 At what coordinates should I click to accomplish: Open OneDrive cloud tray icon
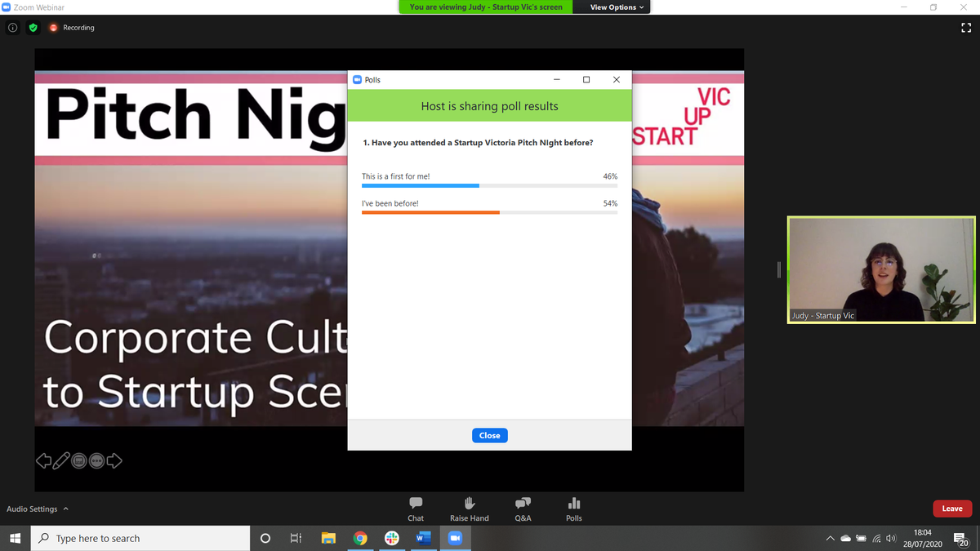(x=846, y=539)
